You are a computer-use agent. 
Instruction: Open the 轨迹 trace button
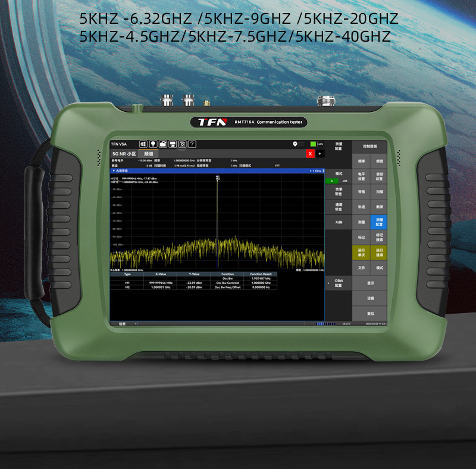point(361,207)
